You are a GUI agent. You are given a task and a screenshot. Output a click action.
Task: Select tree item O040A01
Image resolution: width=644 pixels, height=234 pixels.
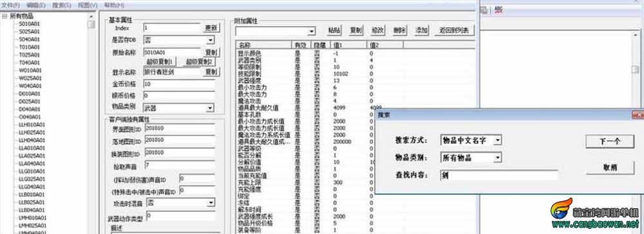[x=29, y=117]
